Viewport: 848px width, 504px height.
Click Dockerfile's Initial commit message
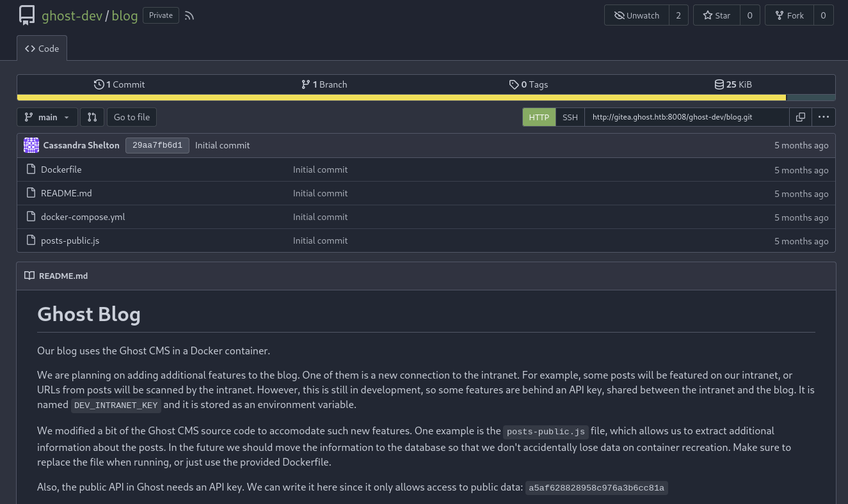coord(320,169)
